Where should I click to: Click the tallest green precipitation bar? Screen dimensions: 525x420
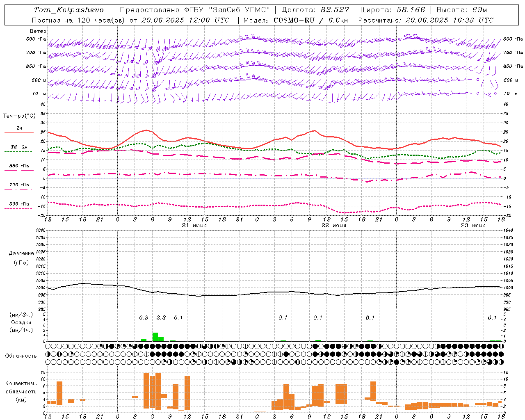[x=155, y=337]
